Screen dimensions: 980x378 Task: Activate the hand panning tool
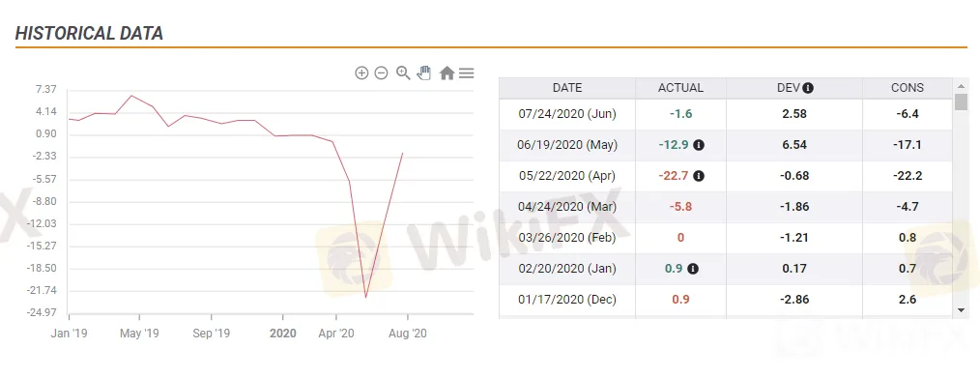click(424, 73)
